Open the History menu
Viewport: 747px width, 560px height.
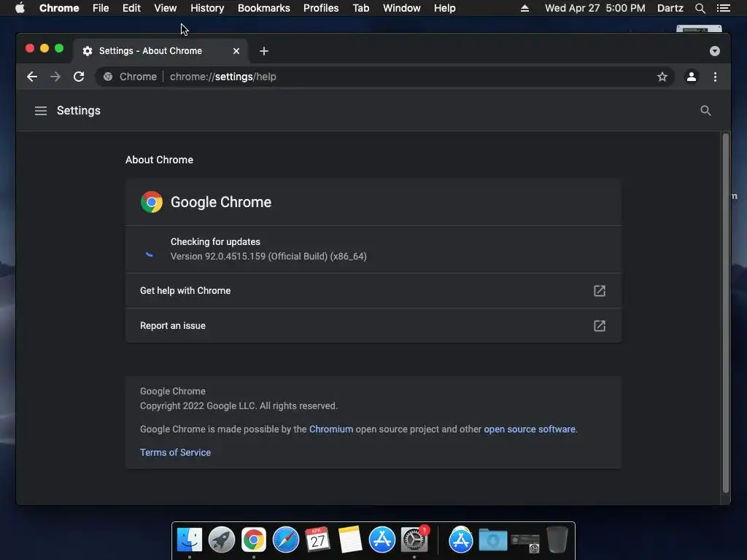point(207,8)
